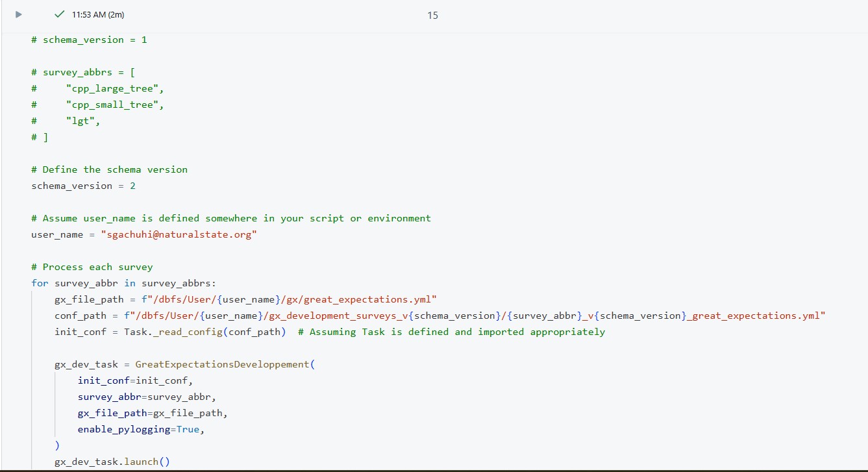Click the argument "survey_abbr=survey_abbr,"
Viewport: 868px width, 472px height.
pos(147,397)
